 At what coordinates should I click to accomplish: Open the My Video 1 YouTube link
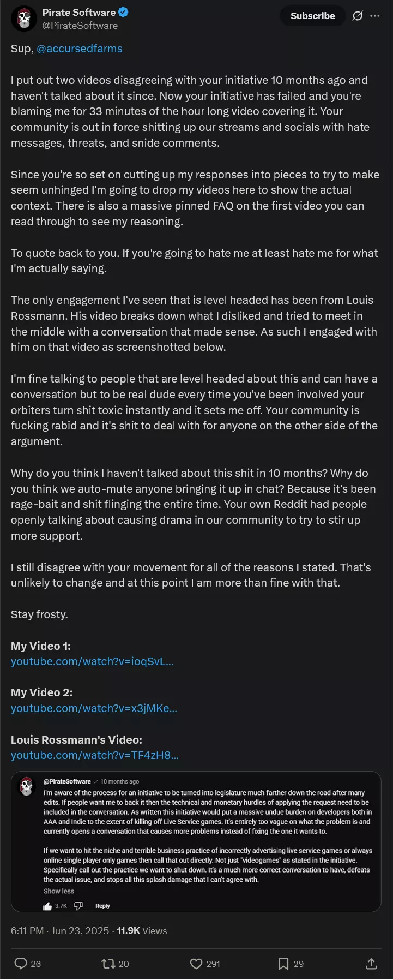(92, 661)
